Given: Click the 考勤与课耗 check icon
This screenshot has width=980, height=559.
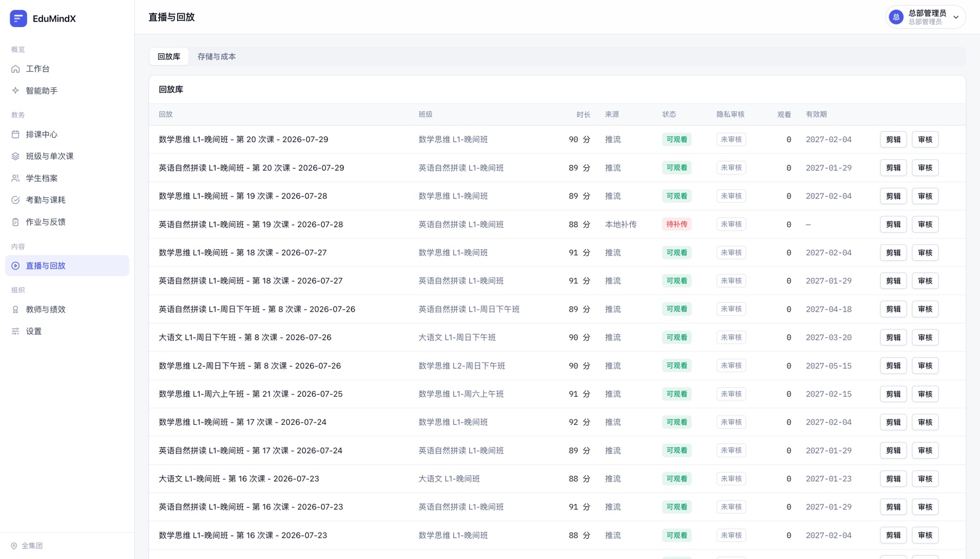Looking at the screenshot, I should click(x=15, y=200).
